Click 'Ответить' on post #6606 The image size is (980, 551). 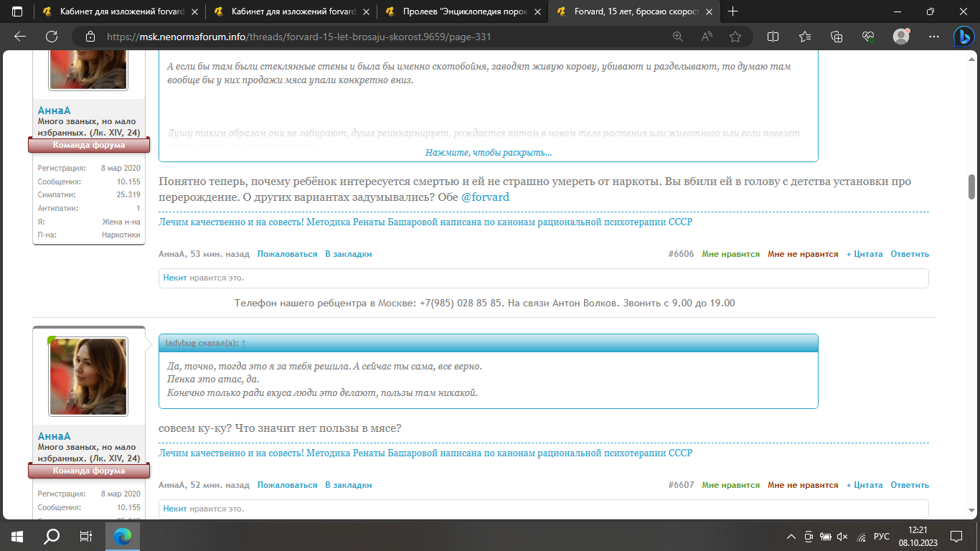tap(909, 254)
